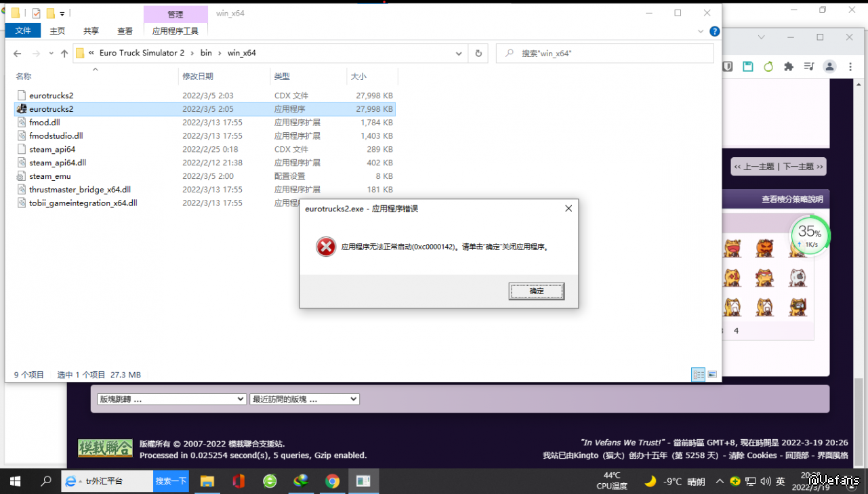
Task: Open the 文件 menu tab
Action: click(23, 31)
